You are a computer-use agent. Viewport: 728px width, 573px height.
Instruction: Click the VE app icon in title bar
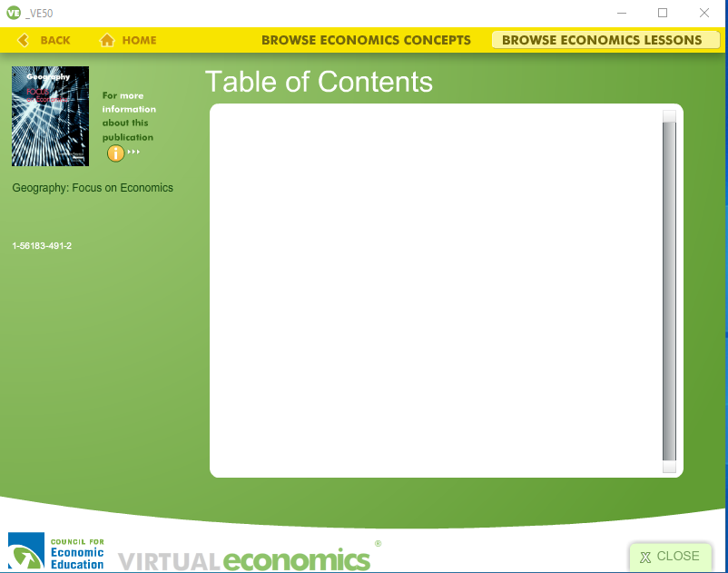tap(13, 13)
